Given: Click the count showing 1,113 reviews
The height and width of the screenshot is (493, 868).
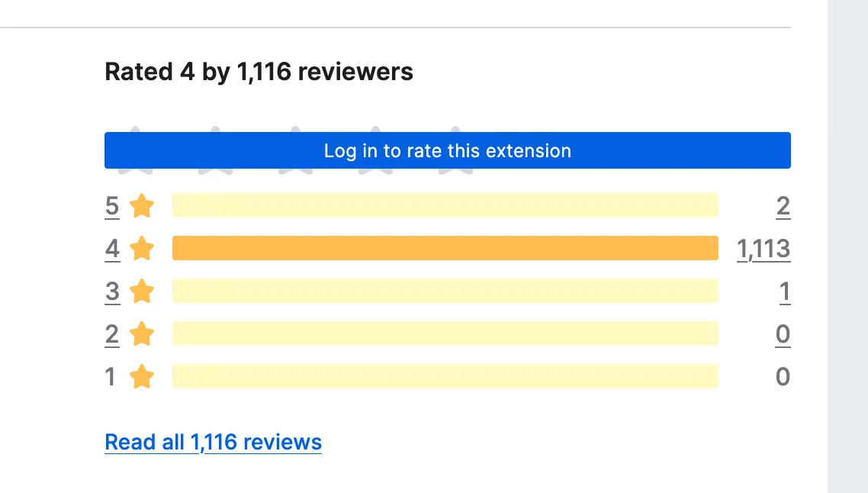Looking at the screenshot, I should pos(763,248).
